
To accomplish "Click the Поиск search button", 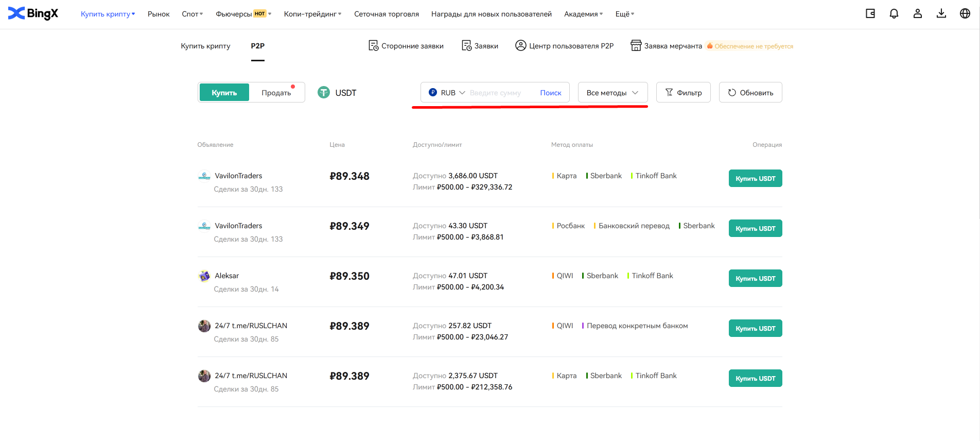I will 551,93.
